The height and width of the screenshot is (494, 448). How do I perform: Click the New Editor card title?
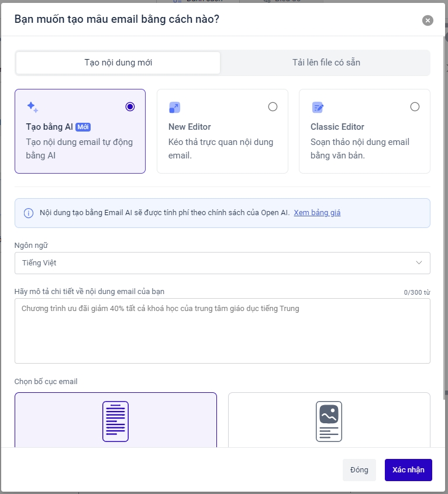[x=189, y=127]
